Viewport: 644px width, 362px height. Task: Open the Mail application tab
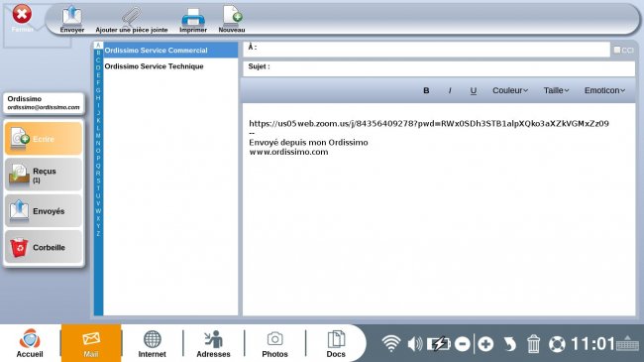[x=91, y=343]
